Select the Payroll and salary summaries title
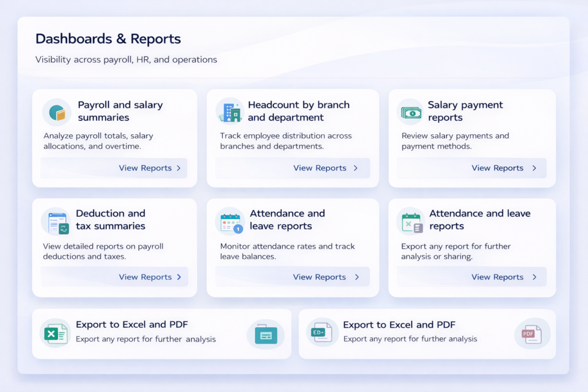Viewport: 588px width, 392px height. tap(120, 111)
